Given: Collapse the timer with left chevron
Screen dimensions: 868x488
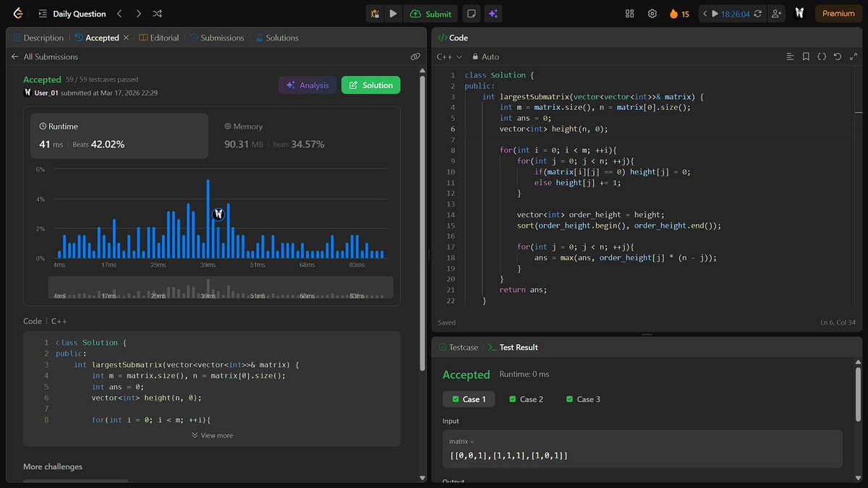Looking at the screenshot, I should coord(705,14).
